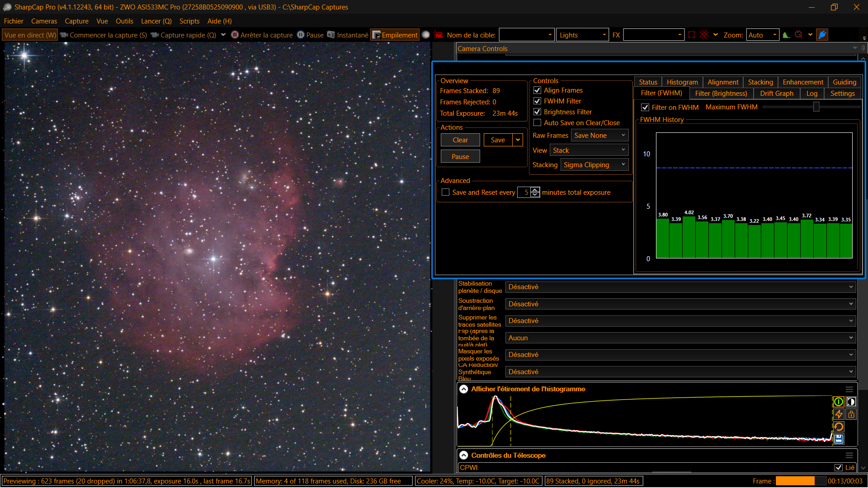868x488 pixels.
Task: Enable Auto Save on Clear/Close
Action: (x=537, y=122)
